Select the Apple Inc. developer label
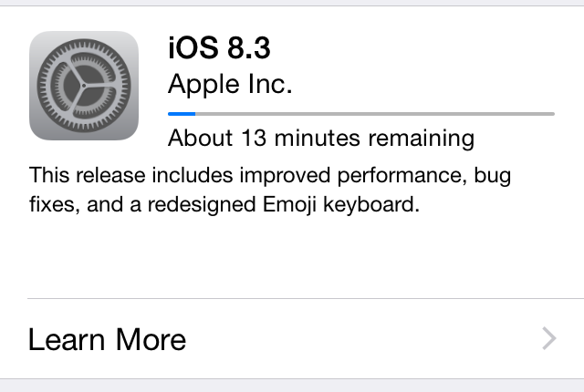 pyautogui.click(x=230, y=85)
